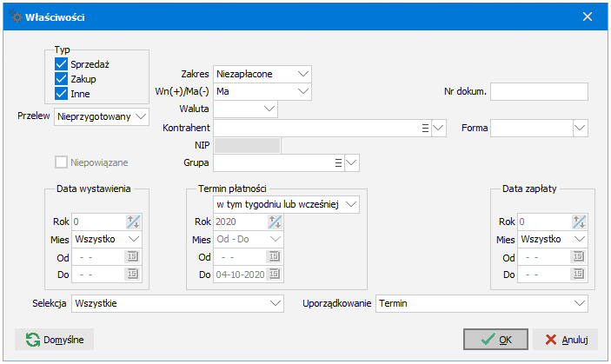Expand the Uporządkowanie Termin dropdown
The image size is (611, 364).
coord(481,304)
